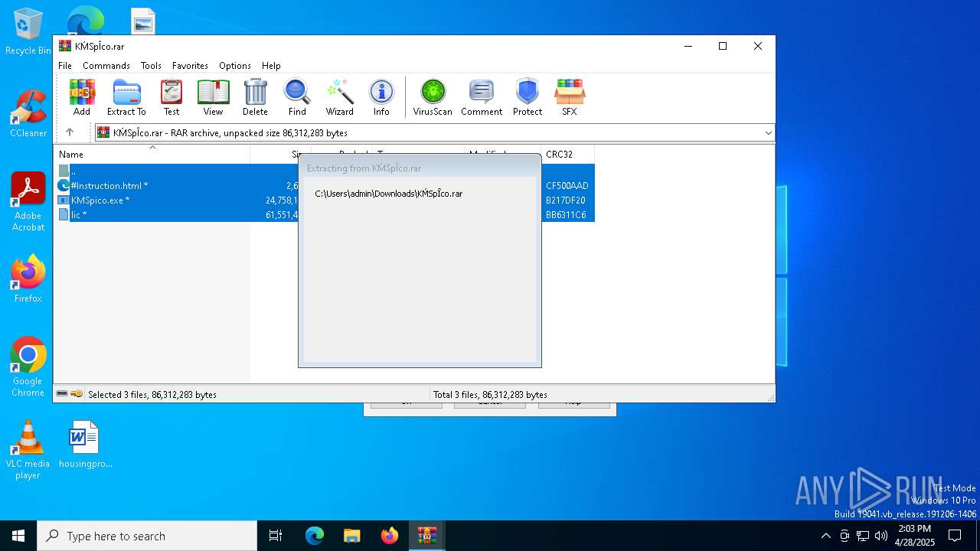Screen dimensions: 980x551
Task: Open the Comment tool
Action: click(482, 97)
